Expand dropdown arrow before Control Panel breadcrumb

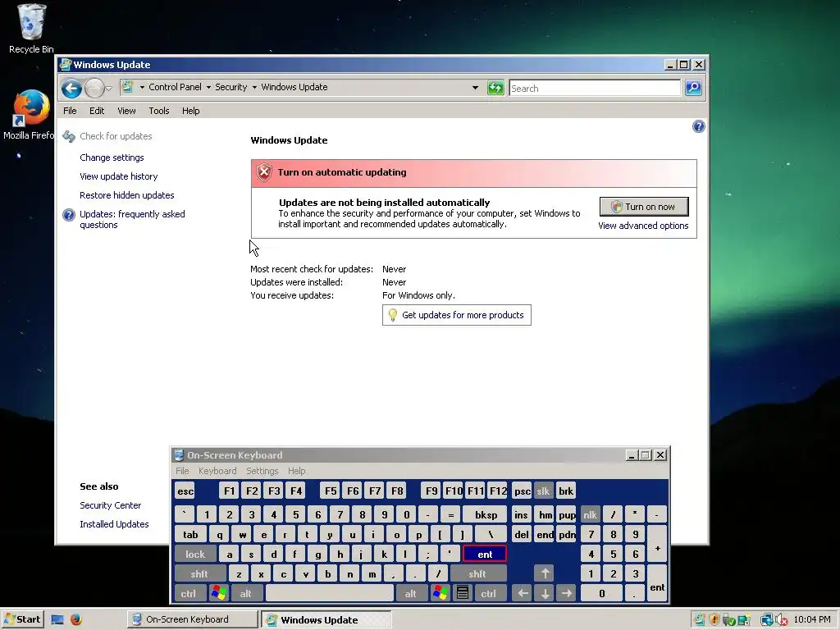pos(142,87)
